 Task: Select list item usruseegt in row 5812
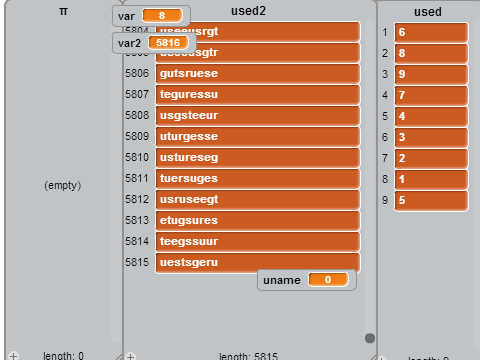pos(257,200)
